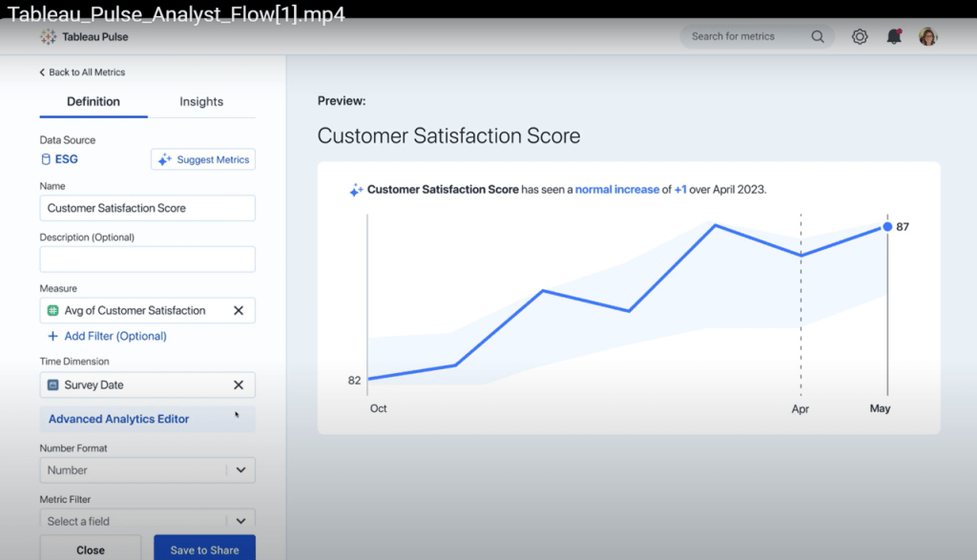Select the Definition tab

(94, 102)
